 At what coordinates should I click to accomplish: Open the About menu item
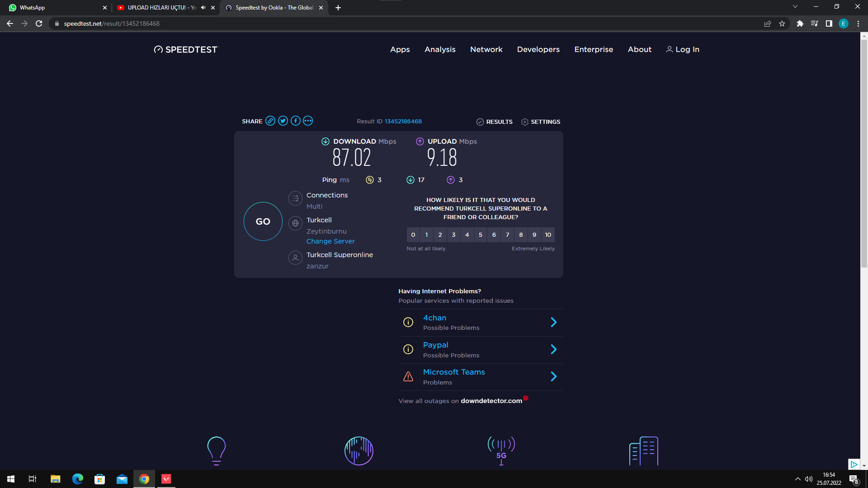640,50
